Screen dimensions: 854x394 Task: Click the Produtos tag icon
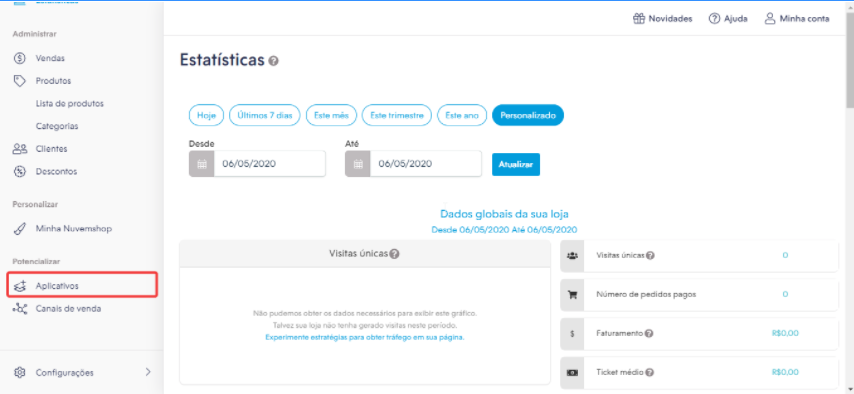pos(20,81)
